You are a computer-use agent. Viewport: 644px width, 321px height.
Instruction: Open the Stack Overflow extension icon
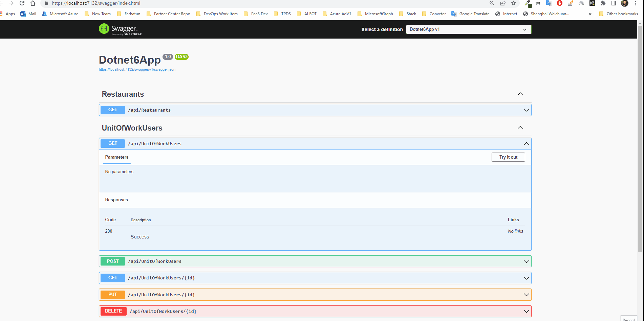pos(571,3)
